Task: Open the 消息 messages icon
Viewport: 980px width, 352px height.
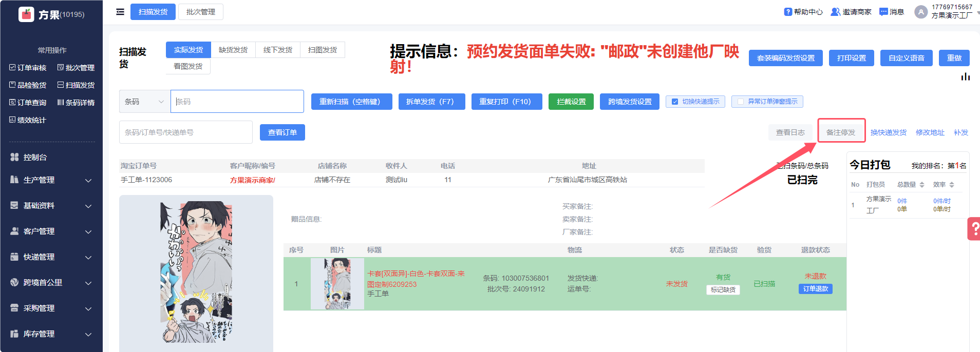Action: pyautogui.click(x=883, y=12)
